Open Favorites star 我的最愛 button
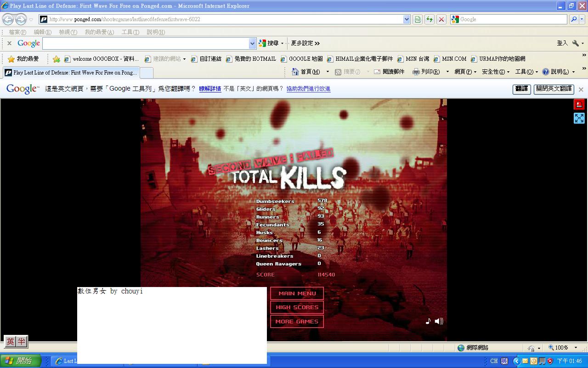 point(23,59)
